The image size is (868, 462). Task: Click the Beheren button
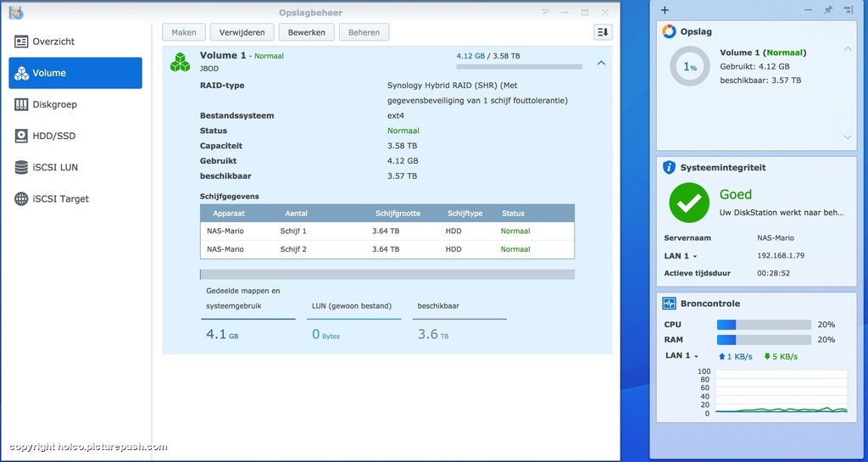point(364,32)
